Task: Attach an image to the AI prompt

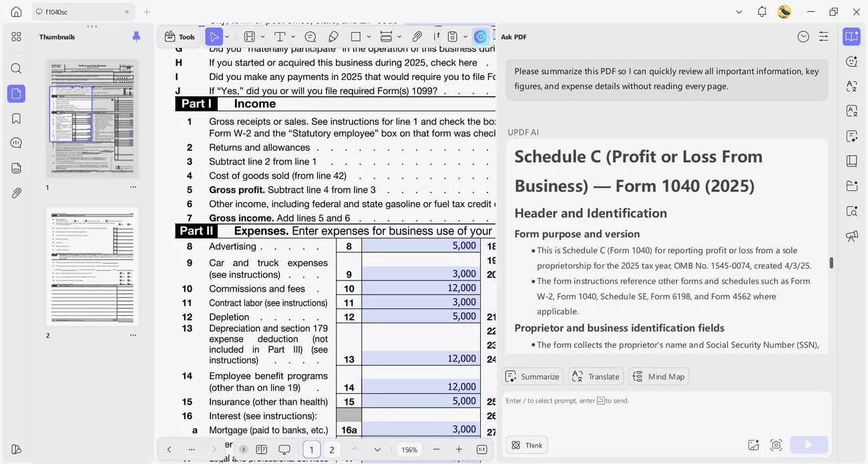Action: [753, 445]
